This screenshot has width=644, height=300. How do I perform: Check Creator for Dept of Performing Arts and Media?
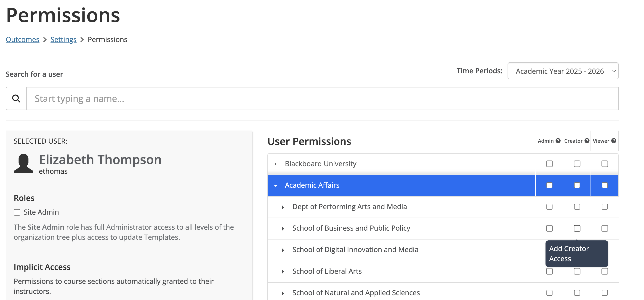tap(577, 207)
